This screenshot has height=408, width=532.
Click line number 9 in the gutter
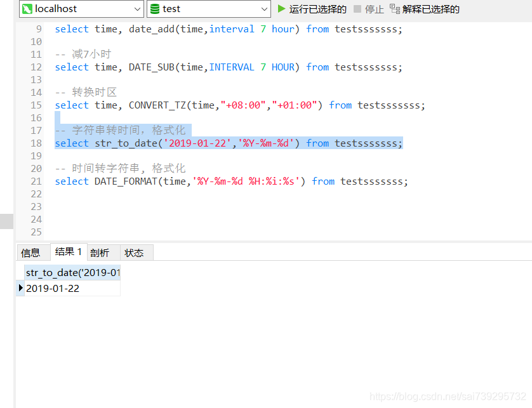click(x=38, y=29)
